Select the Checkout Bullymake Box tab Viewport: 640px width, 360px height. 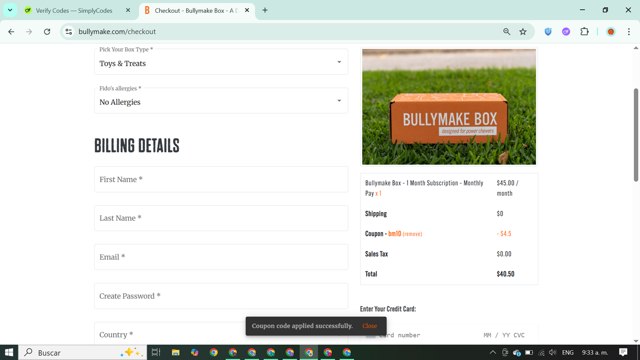pyautogui.click(x=196, y=11)
